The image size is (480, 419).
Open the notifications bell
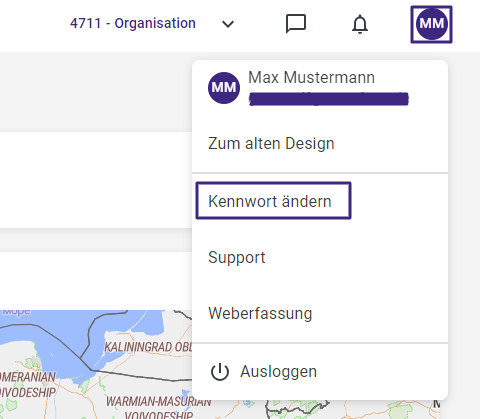pos(360,24)
